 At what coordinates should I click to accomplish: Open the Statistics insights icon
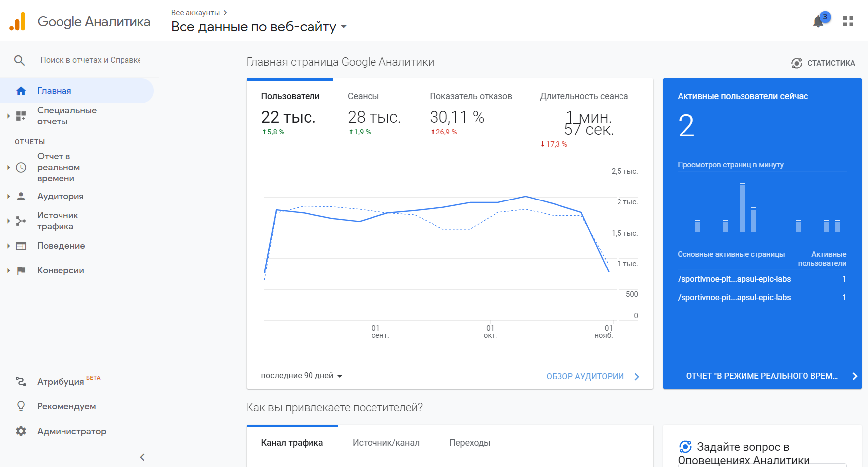[797, 63]
